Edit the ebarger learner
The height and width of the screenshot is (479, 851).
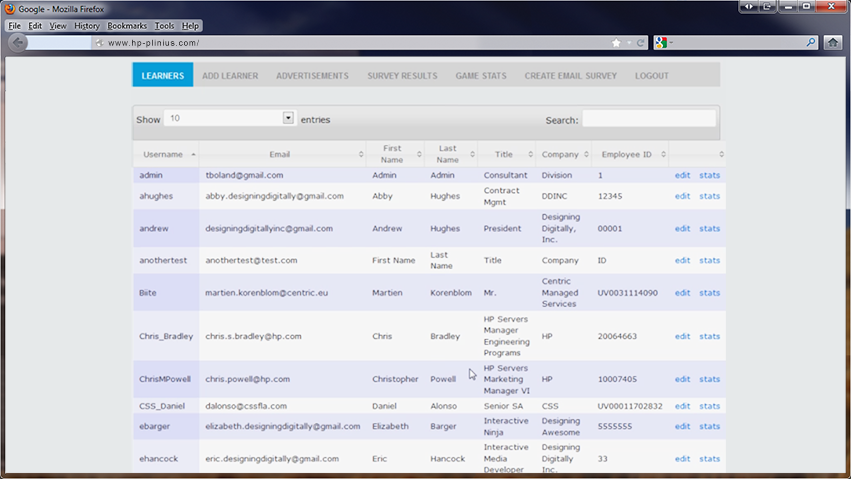682,426
